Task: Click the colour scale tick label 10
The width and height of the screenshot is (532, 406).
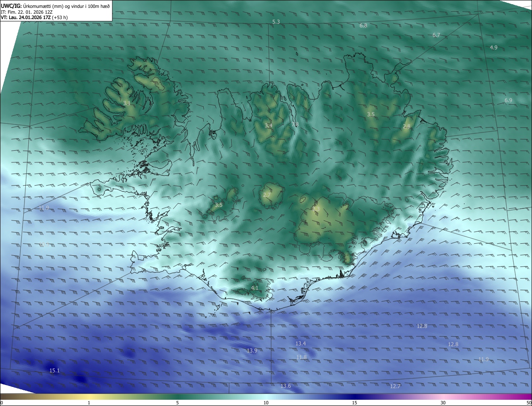Action: pos(266,403)
